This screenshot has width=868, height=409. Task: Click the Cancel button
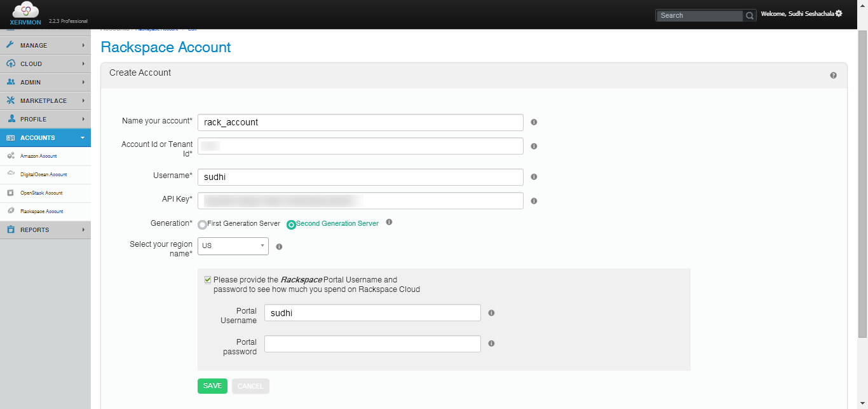[250, 385]
